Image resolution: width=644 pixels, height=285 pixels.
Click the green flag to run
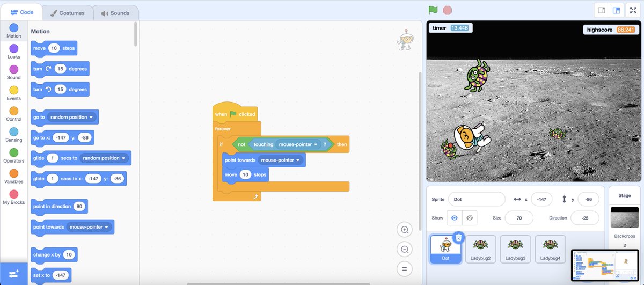433,10
